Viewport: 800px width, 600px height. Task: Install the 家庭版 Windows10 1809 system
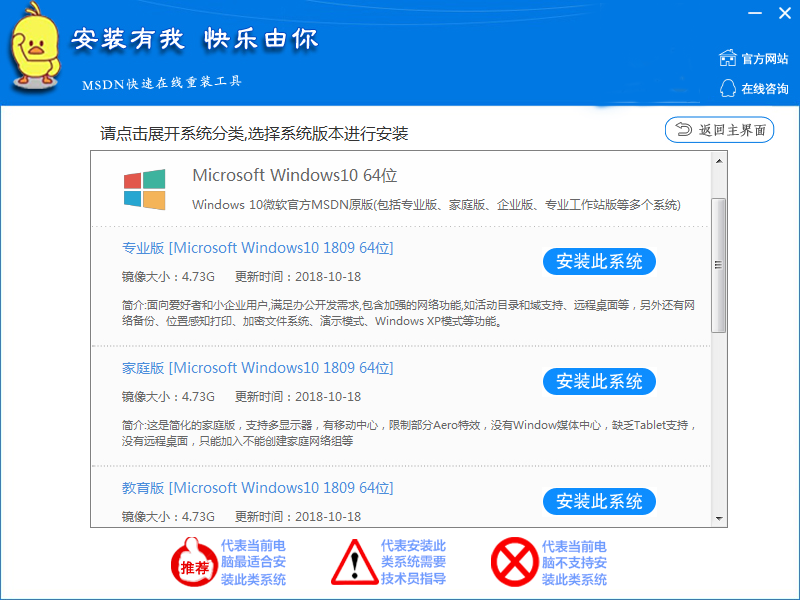coord(599,382)
